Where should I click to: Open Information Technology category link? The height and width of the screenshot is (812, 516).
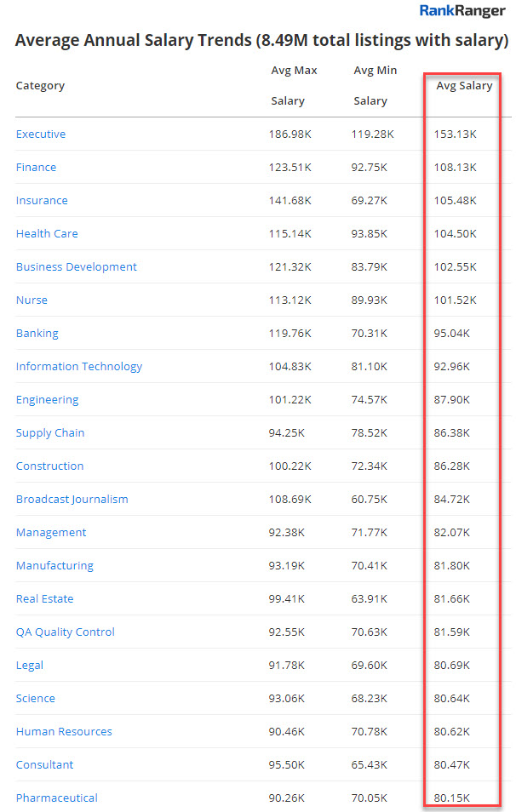coord(79,367)
